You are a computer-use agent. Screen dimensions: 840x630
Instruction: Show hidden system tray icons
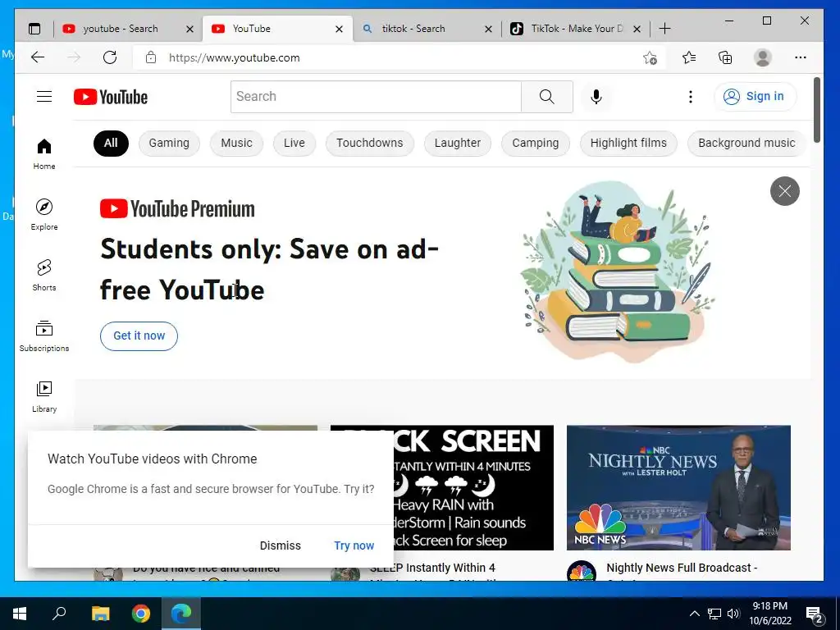(694, 614)
